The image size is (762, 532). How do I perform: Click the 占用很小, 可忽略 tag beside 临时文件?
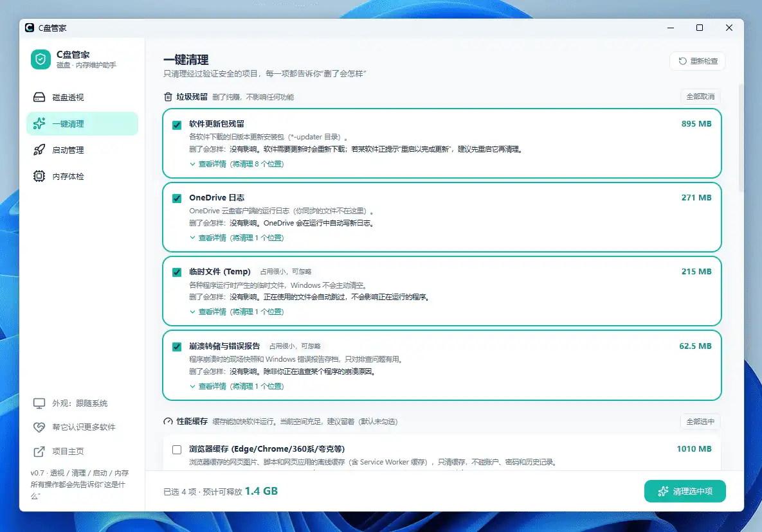(x=286, y=272)
